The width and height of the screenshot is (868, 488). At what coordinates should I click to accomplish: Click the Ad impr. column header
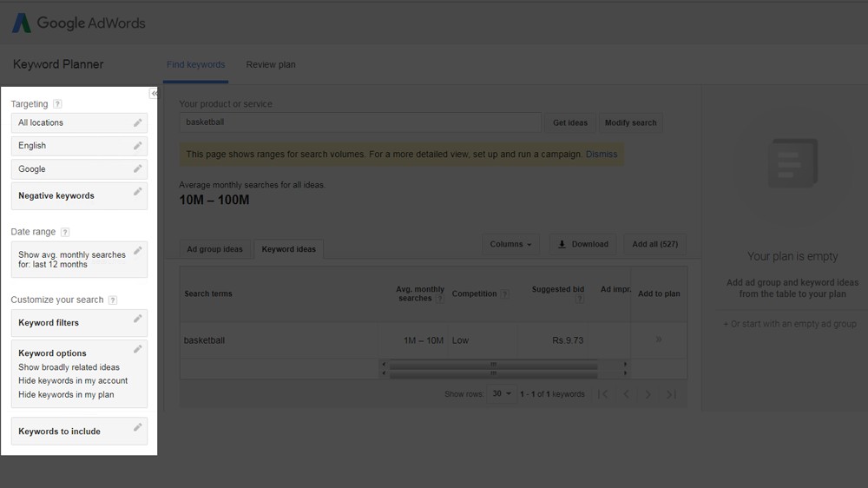615,290
